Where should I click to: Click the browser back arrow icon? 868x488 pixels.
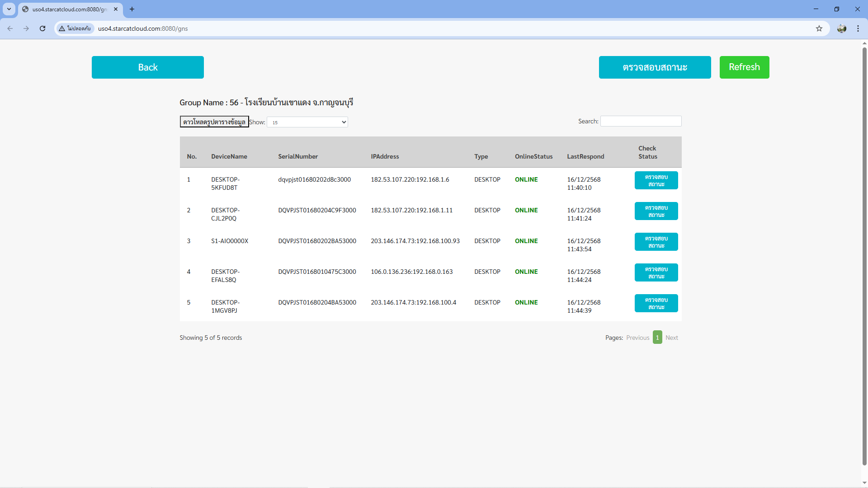pos(10,28)
